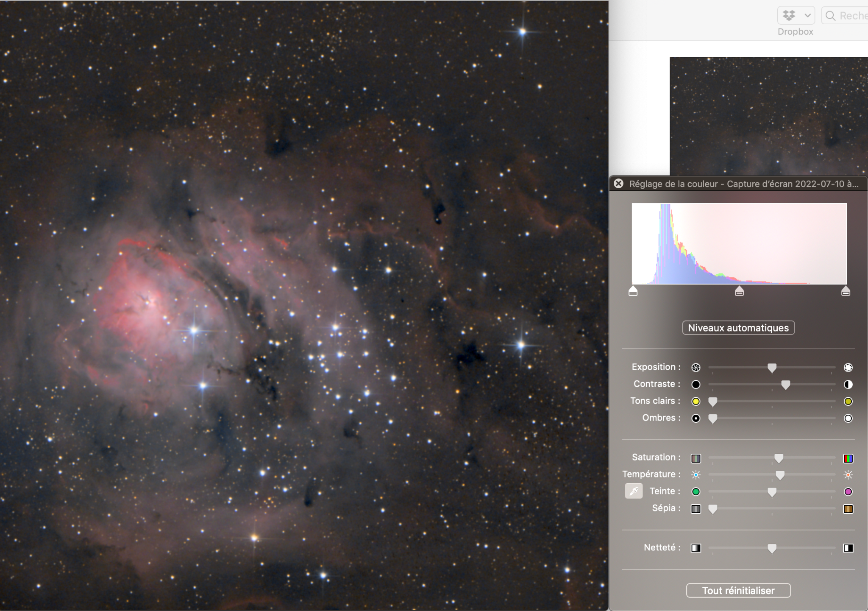
Task: Click the Teinte label
Action: 665,491
